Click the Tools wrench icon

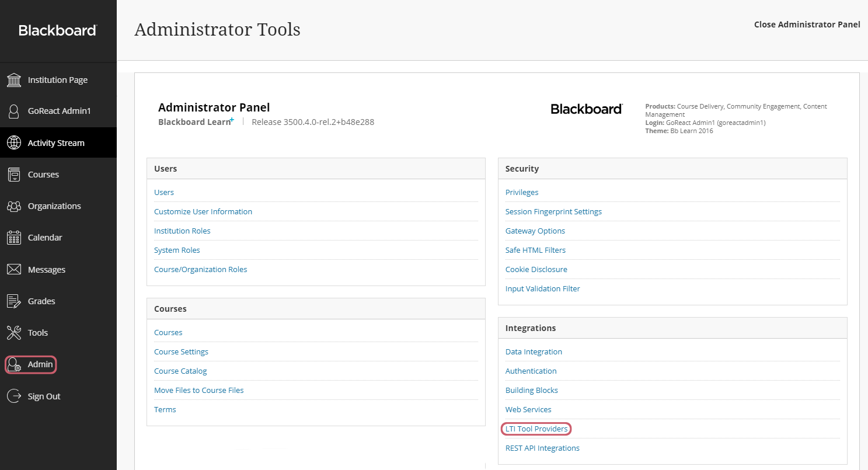coord(14,333)
